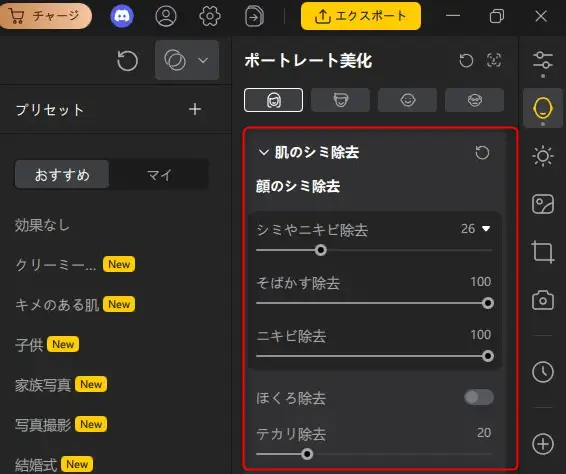The height and width of the screenshot is (474, 566).
Task: Select the クリーミー preset
Action: point(56,265)
